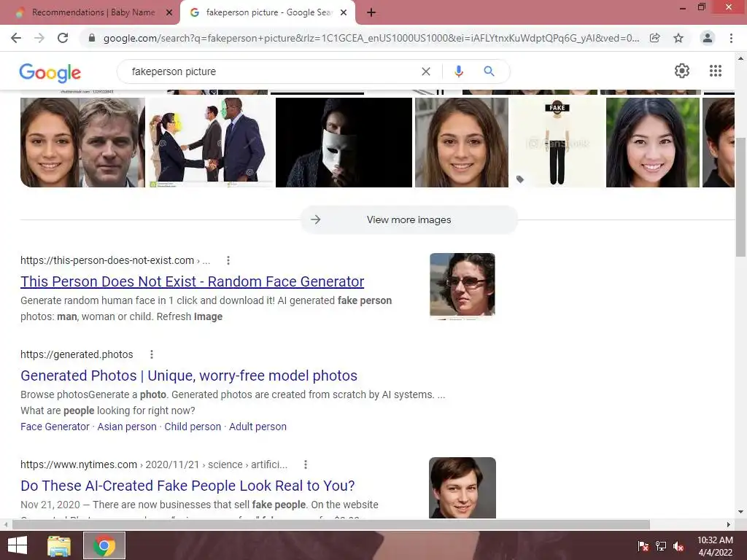This screenshot has height=560, width=747.
Task: Open the muted volume tray icon
Action: (678, 547)
